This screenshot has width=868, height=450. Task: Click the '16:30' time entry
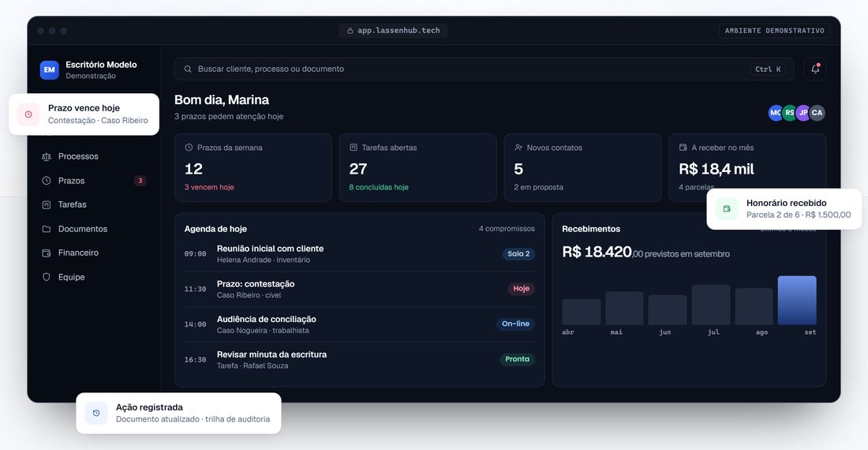point(196,360)
